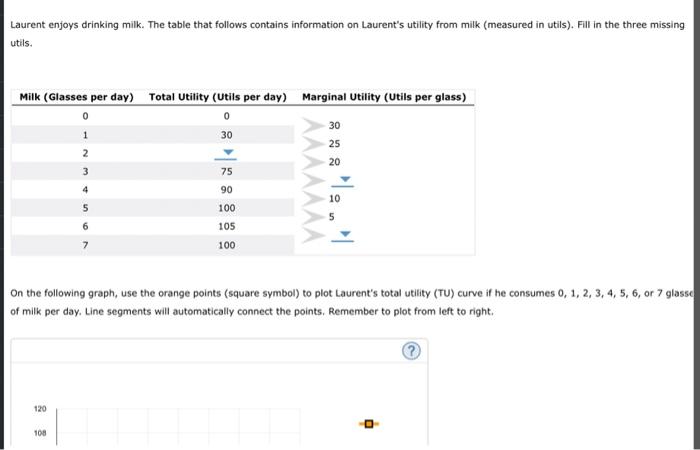Click the Total Utility column header

tap(217, 97)
